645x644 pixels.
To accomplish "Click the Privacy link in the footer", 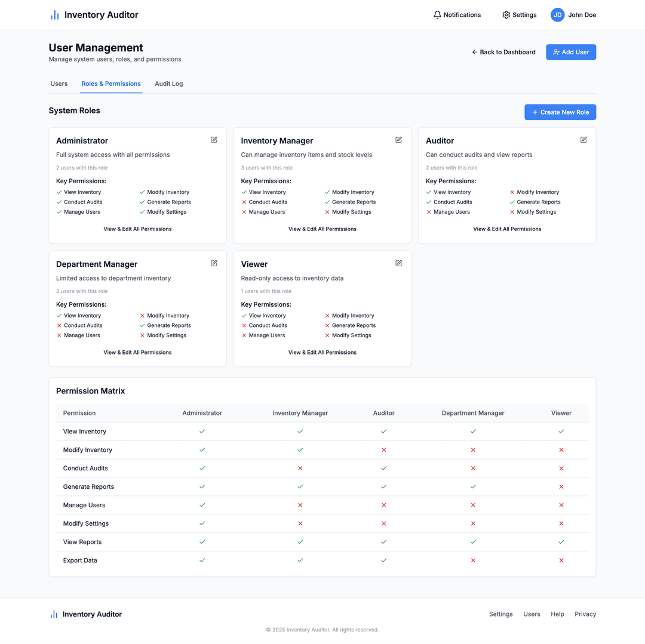I will [585, 614].
